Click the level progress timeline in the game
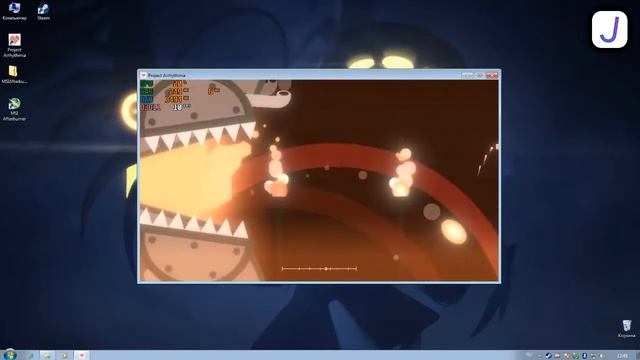The width and height of the screenshot is (640, 360). 319,269
